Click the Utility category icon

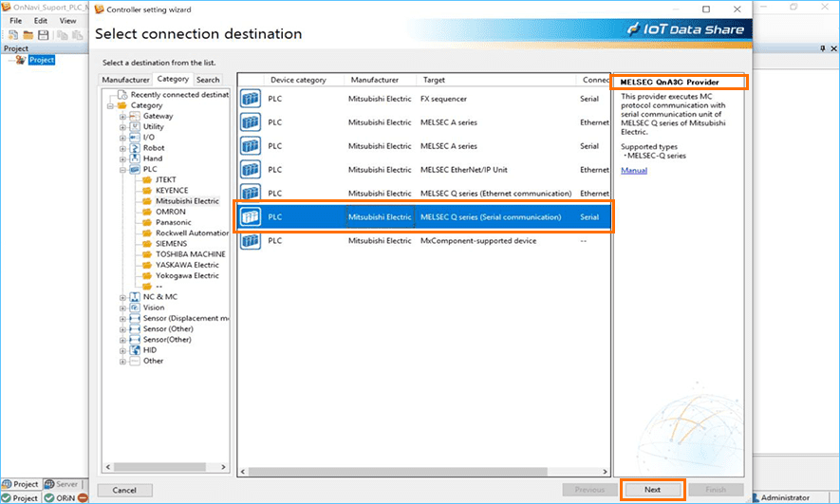(x=135, y=126)
